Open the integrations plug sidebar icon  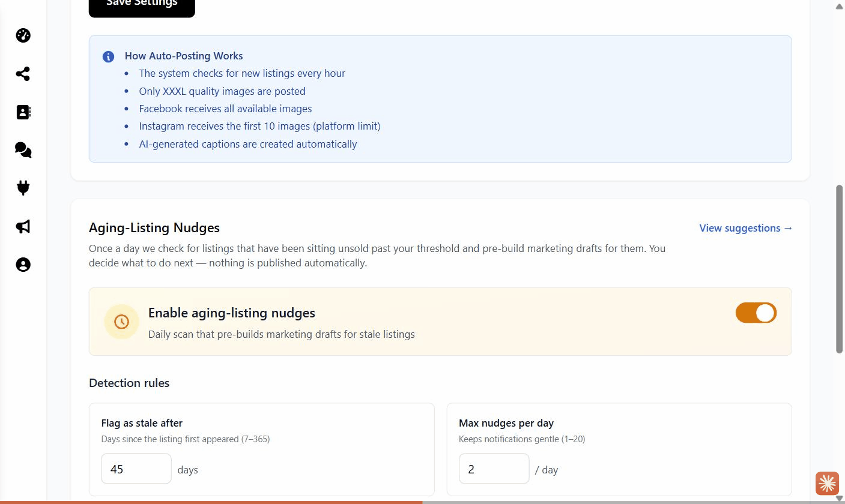click(23, 188)
